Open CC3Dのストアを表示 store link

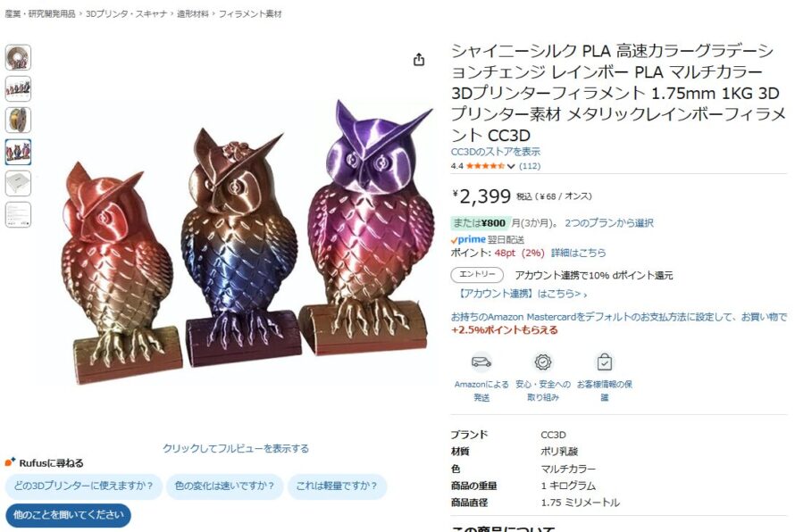click(496, 152)
